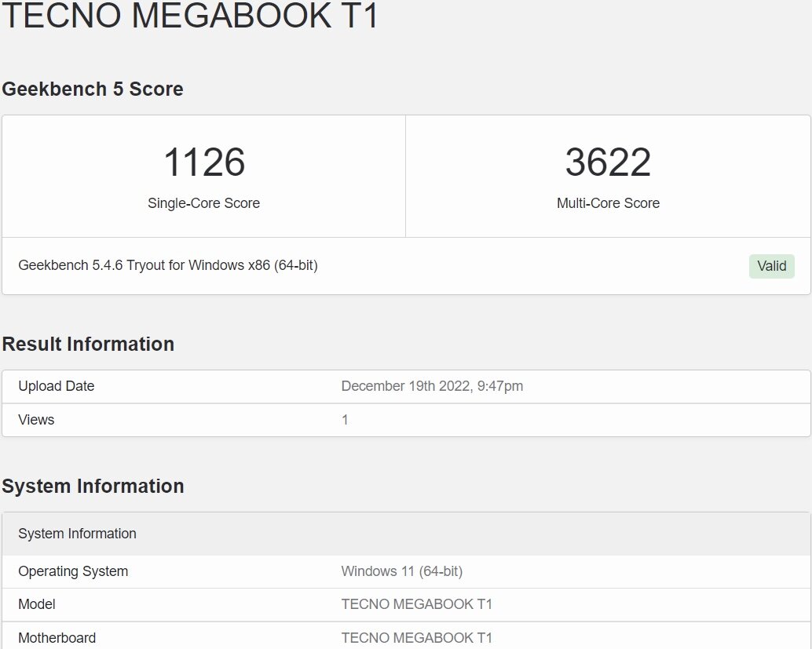Click the Model row label
Screen dimensions: 812x649
pos(37,604)
